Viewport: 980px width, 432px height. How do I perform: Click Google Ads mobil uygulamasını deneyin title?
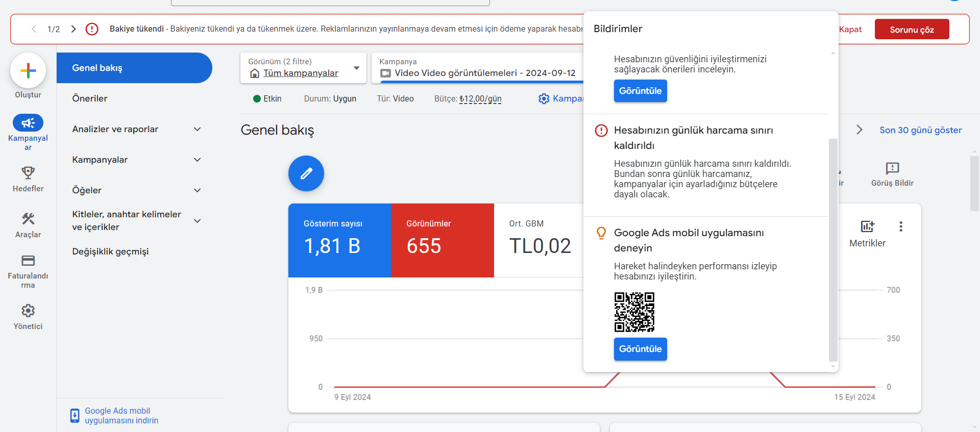[689, 240]
